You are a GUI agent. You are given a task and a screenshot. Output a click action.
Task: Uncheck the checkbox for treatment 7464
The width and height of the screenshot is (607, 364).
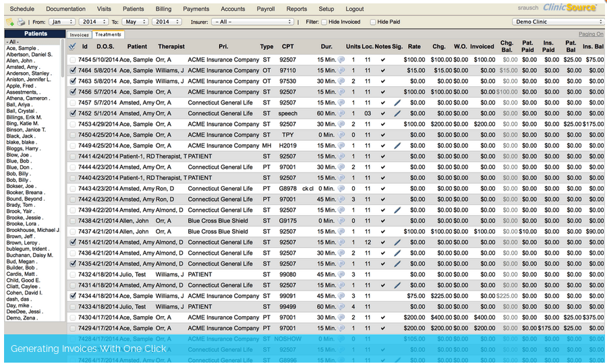pyautogui.click(x=72, y=70)
